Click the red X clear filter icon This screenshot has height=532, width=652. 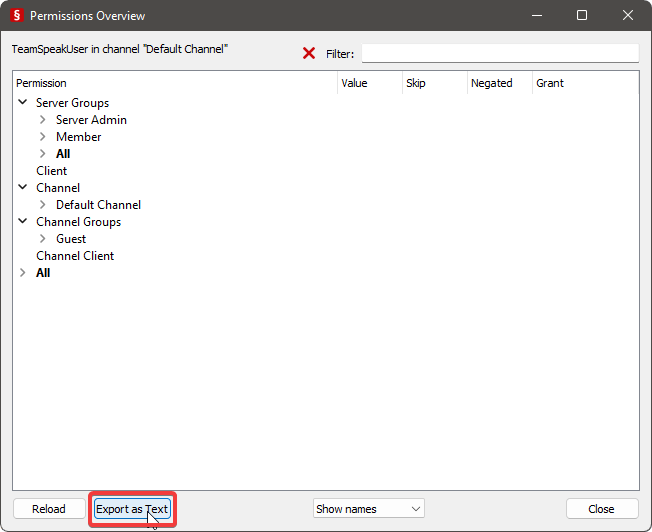pos(309,53)
